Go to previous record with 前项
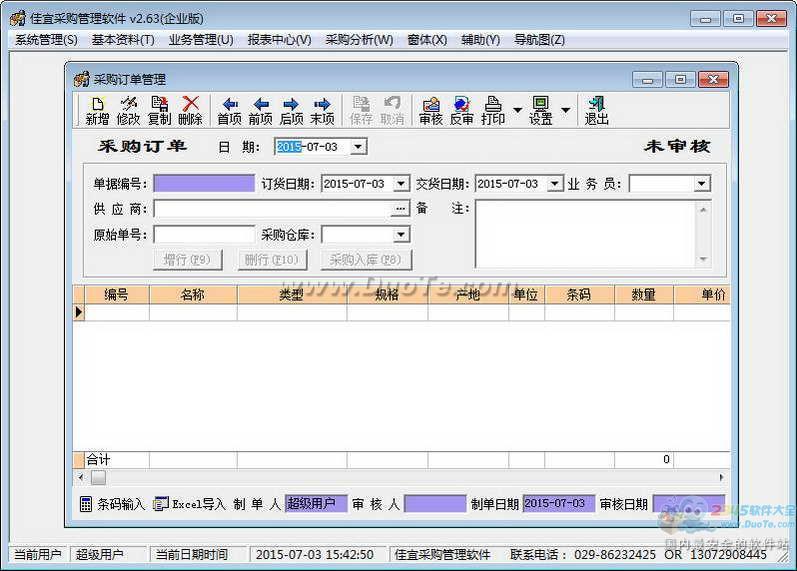Screen dimensions: 797x571 pyautogui.click(x=261, y=110)
